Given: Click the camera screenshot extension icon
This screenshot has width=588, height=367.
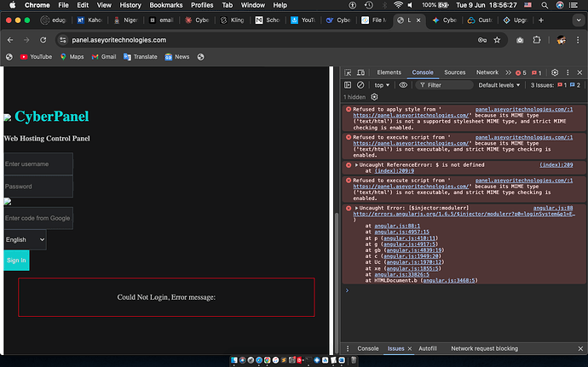Looking at the screenshot, I should point(520,40).
